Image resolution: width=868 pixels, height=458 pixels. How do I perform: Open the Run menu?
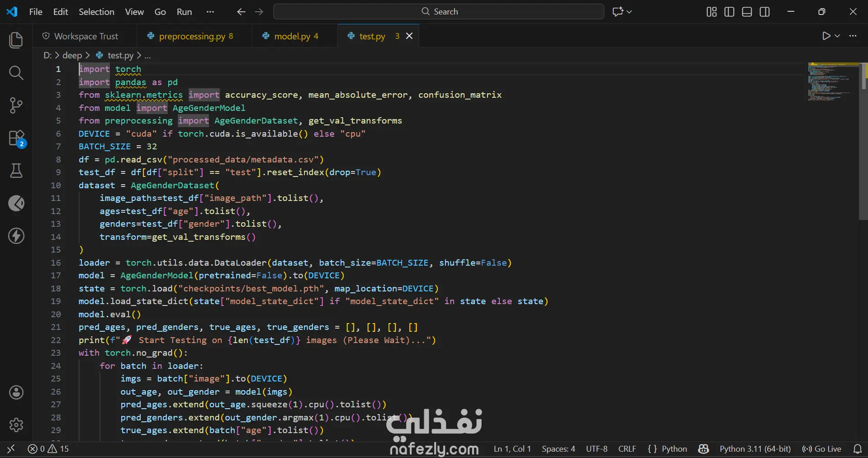184,12
